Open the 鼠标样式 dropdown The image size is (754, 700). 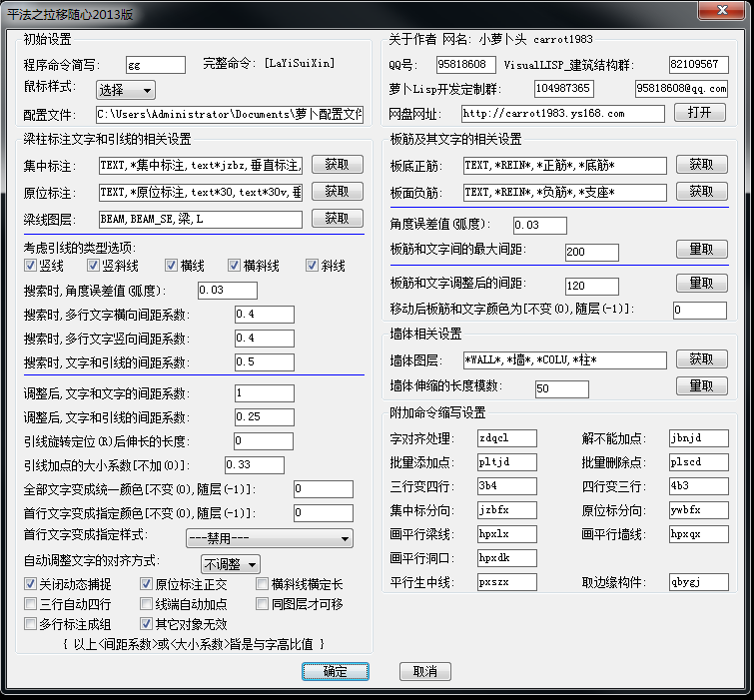(125, 90)
